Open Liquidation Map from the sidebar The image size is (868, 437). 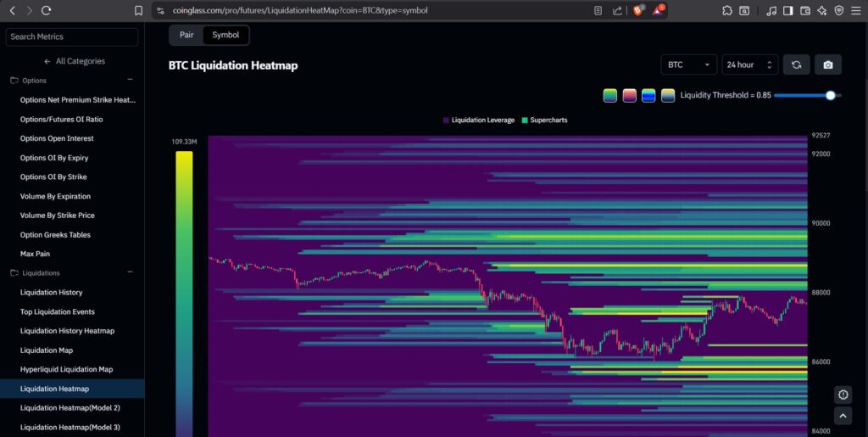coord(46,350)
